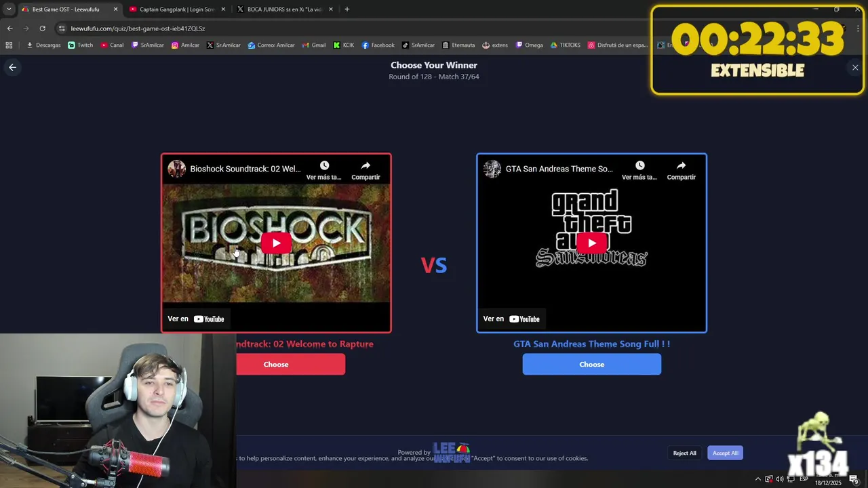Switch to BOCA JUNIORS X tab
This screenshot has height=488, width=868.
click(x=285, y=9)
